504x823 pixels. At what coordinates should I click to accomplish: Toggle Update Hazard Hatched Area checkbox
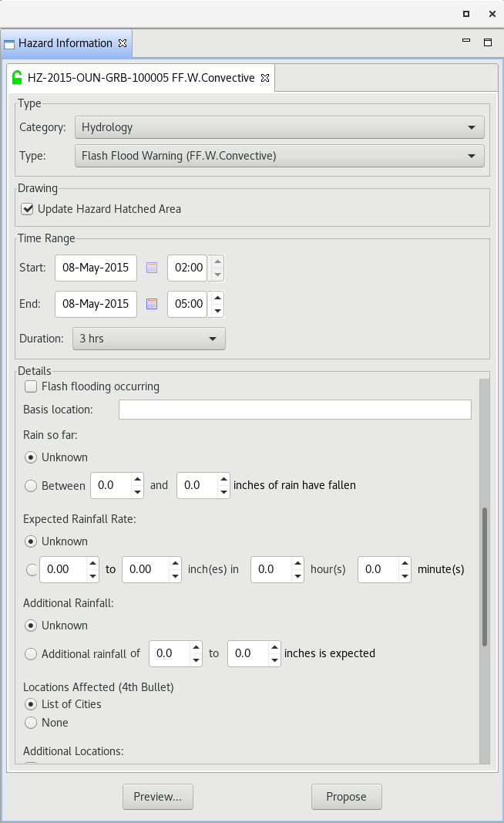27,209
